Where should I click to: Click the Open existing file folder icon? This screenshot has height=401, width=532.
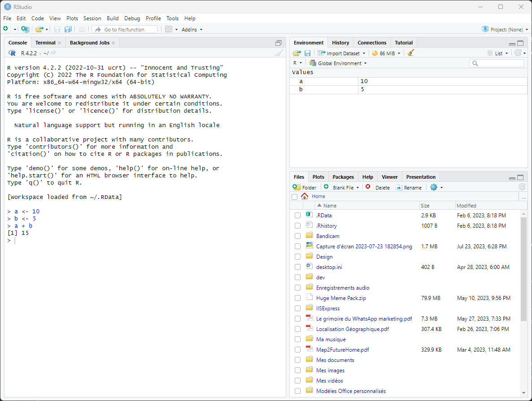click(39, 29)
